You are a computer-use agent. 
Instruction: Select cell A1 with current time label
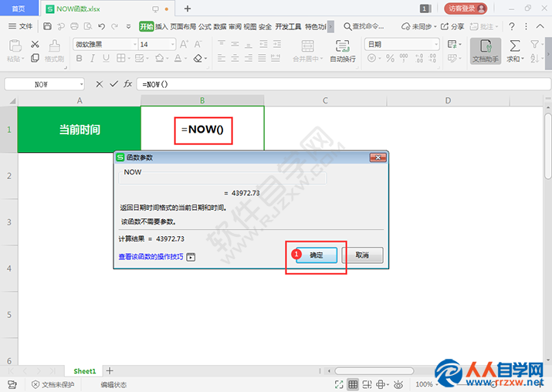click(80, 130)
